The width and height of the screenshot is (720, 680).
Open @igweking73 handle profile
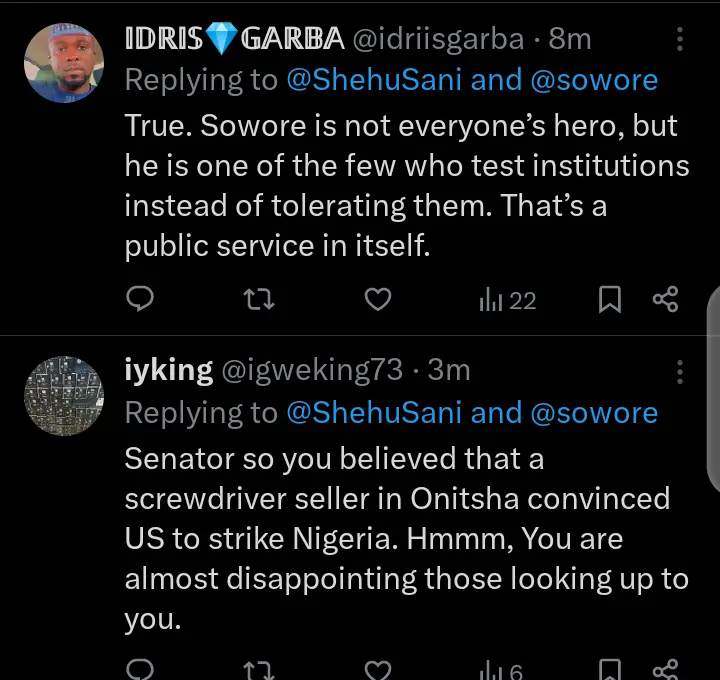click(x=311, y=370)
